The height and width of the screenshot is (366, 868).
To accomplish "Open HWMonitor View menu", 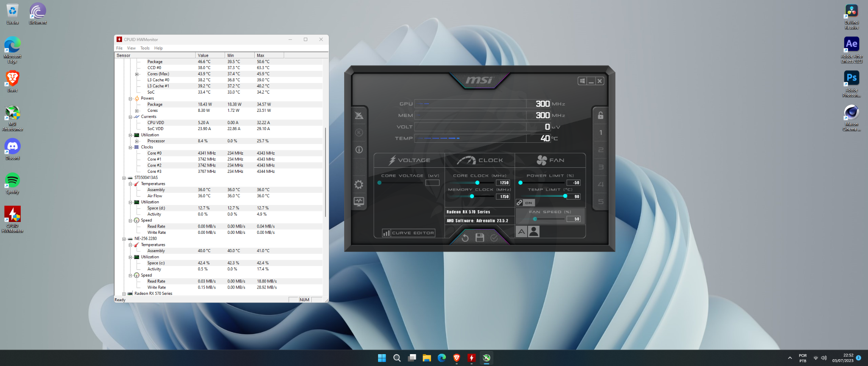I will (131, 48).
